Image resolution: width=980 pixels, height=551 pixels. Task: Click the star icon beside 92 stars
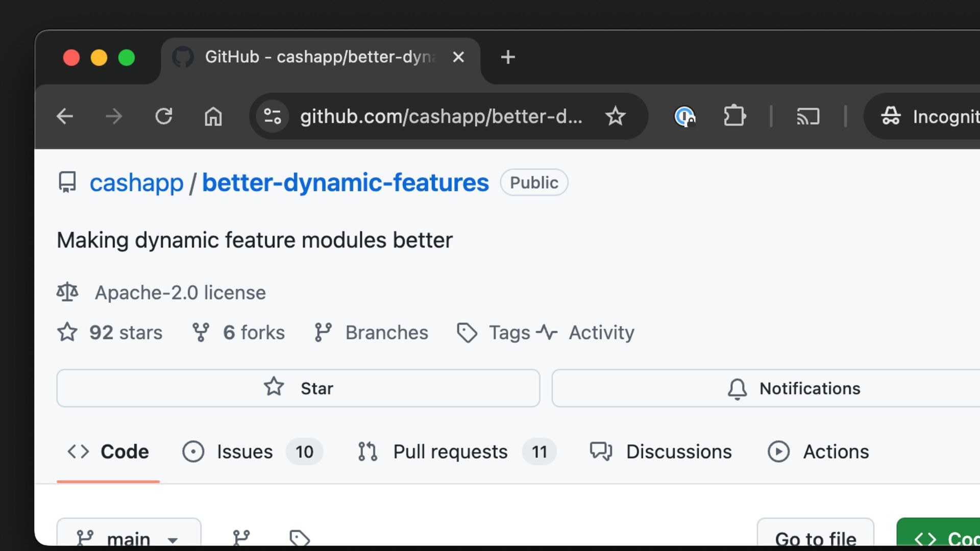click(x=67, y=332)
